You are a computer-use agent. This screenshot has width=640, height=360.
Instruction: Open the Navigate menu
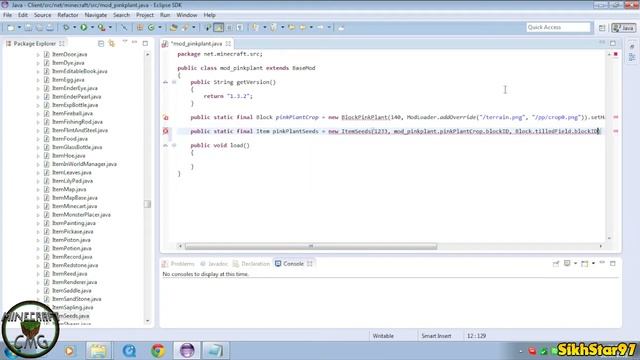(96, 15)
